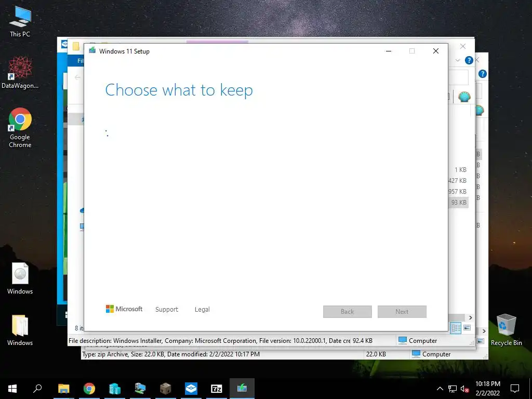
Task: Click the Next button in Setup
Action: point(402,312)
